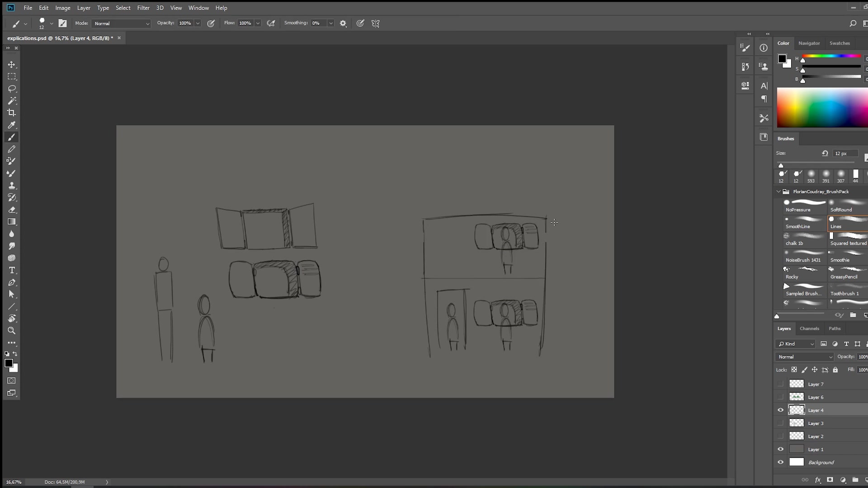This screenshot has width=868, height=488.
Task: Select the Move tool
Action: [x=12, y=64]
